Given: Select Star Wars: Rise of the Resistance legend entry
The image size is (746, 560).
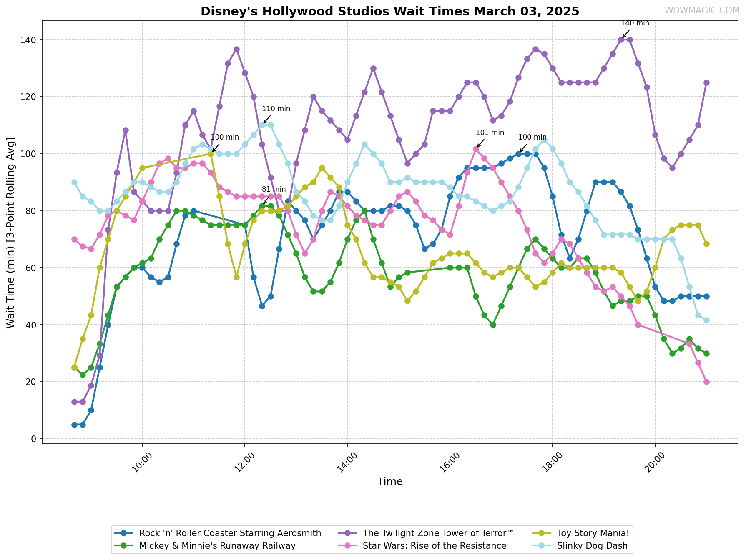Looking at the screenshot, I should [x=422, y=546].
